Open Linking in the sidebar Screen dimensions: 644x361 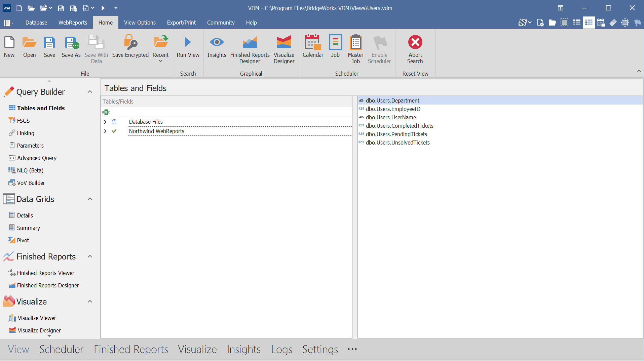(26, 133)
